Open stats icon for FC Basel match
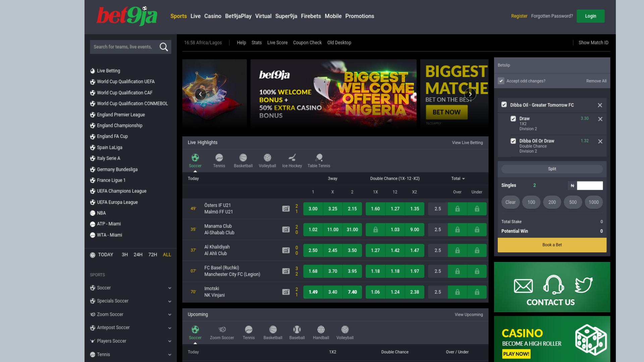644x362 pixels. tap(286, 271)
